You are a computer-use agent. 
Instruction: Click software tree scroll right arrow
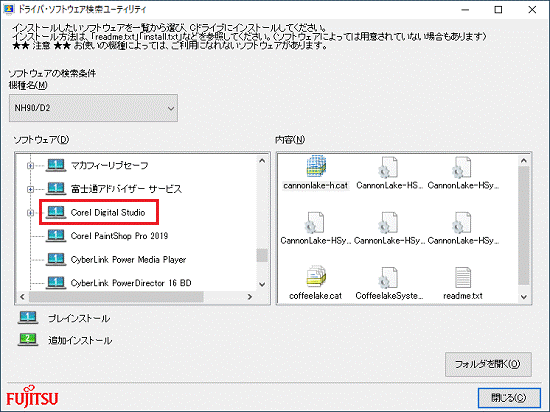click(250, 297)
